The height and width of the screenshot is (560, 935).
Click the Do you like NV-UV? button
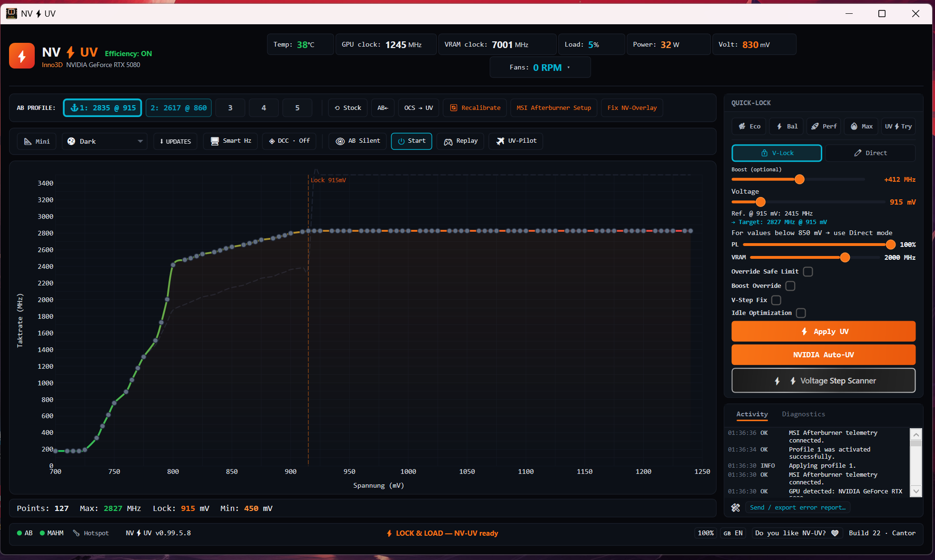797,533
